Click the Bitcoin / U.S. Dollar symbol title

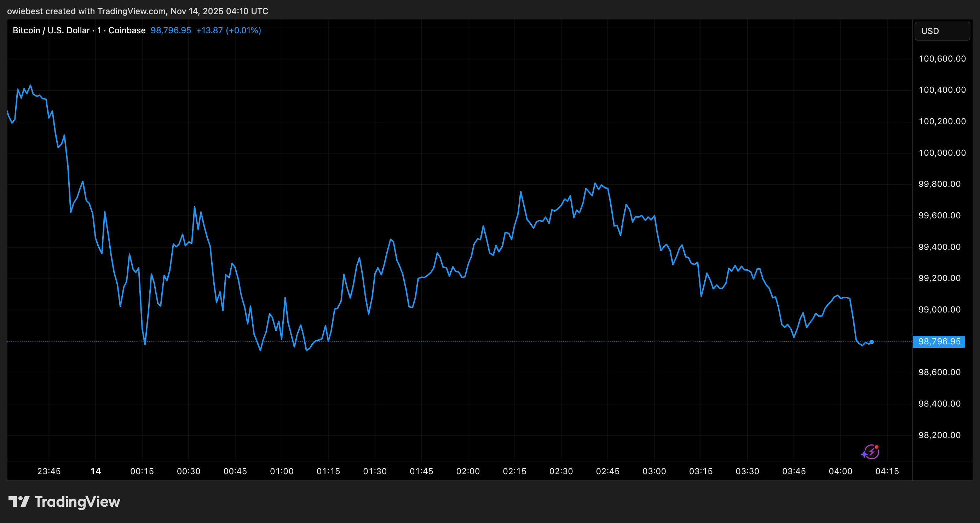[51, 30]
